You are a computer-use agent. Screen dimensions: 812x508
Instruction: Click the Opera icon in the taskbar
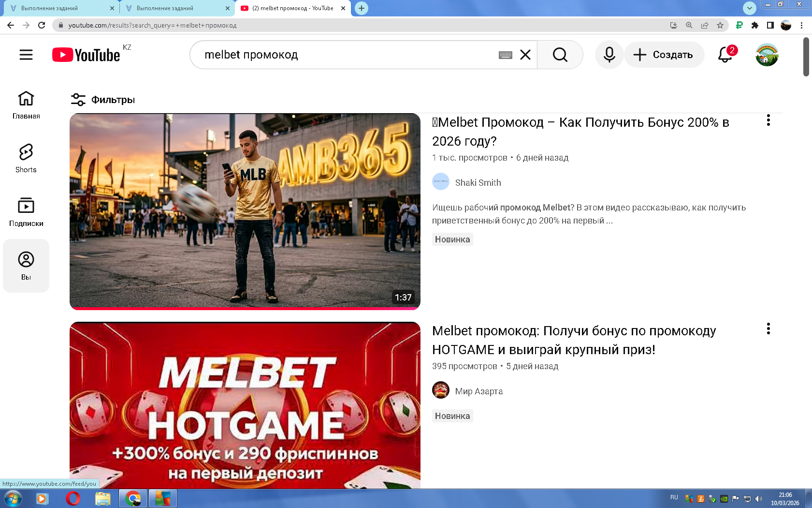73,498
